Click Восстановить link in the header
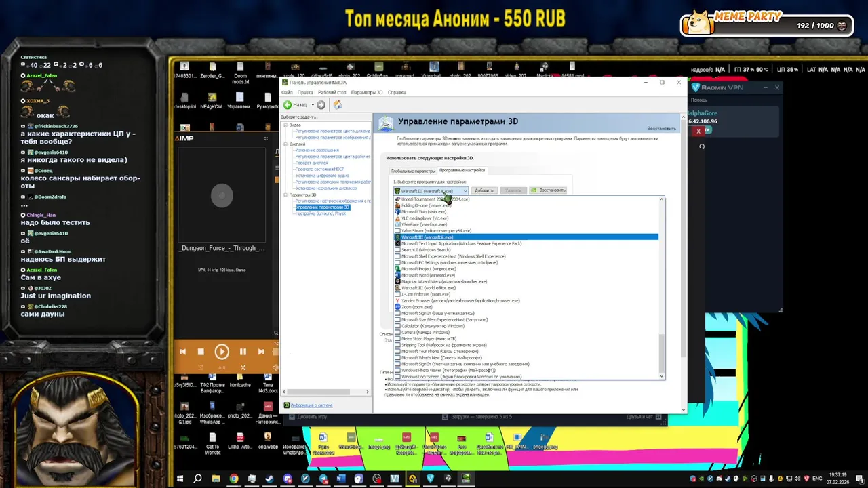868x488 pixels. [661, 129]
